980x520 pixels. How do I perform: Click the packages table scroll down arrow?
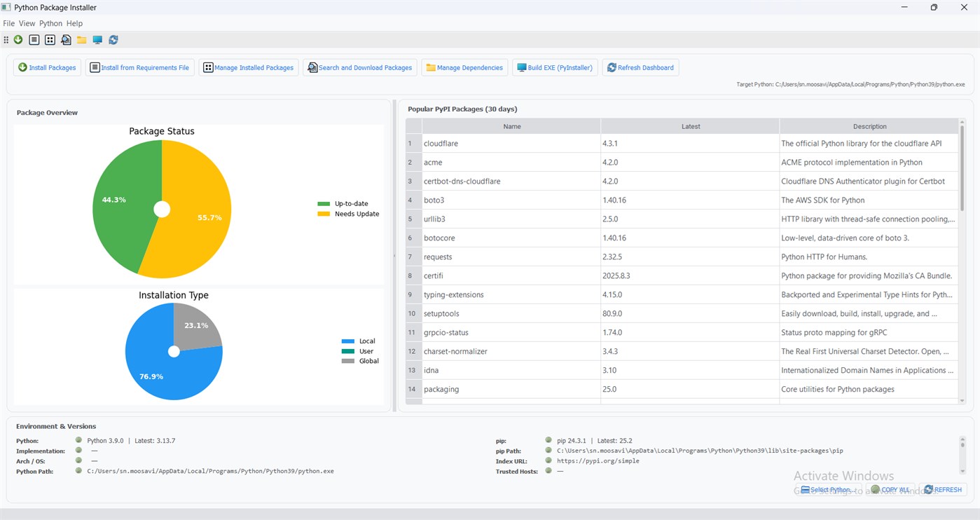tap(962, 401)
